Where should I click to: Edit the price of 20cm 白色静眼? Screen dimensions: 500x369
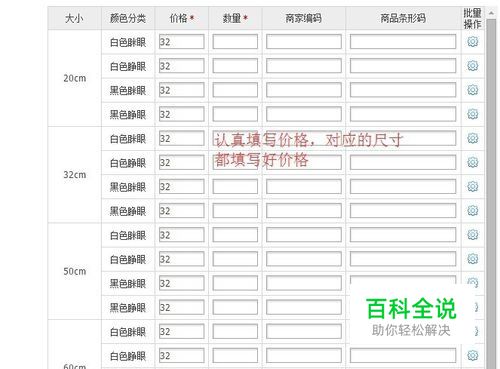(x=182, y=66)
